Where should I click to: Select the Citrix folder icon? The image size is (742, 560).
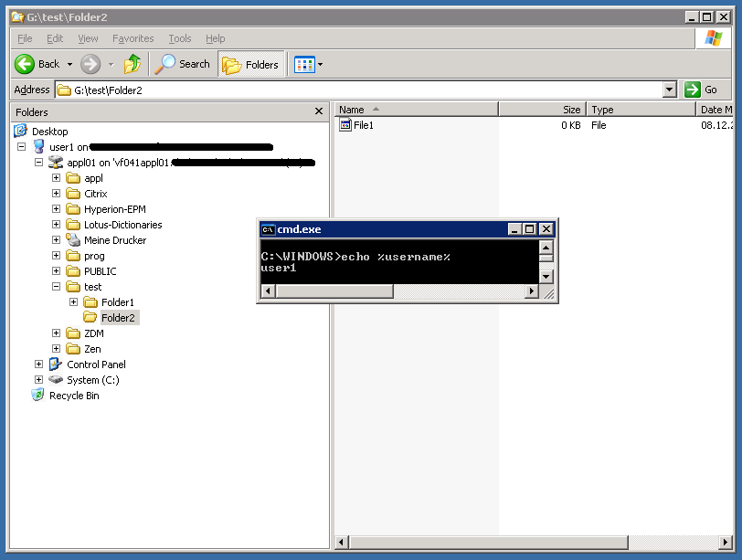pyautogui.click(x=73, y=194)
